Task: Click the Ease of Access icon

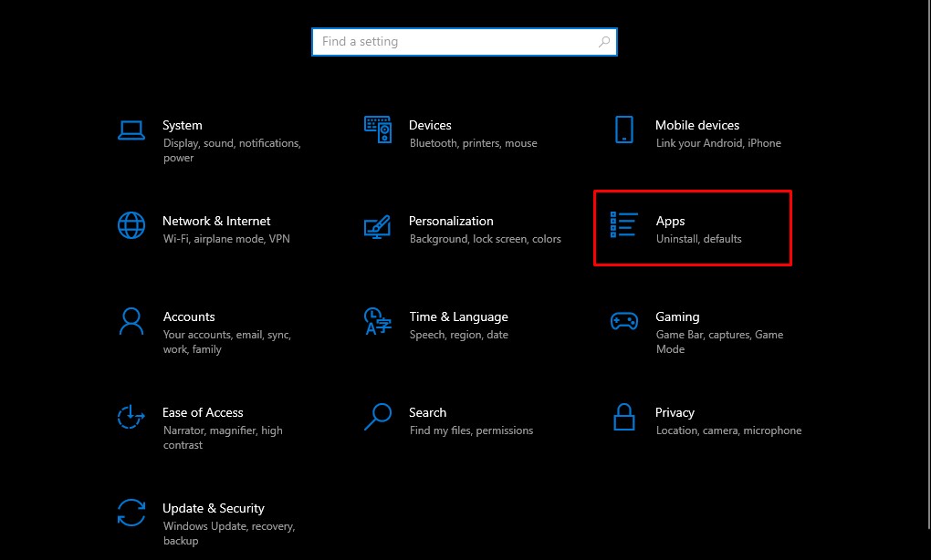Action: pyautogui.click(x=131, y=418)
